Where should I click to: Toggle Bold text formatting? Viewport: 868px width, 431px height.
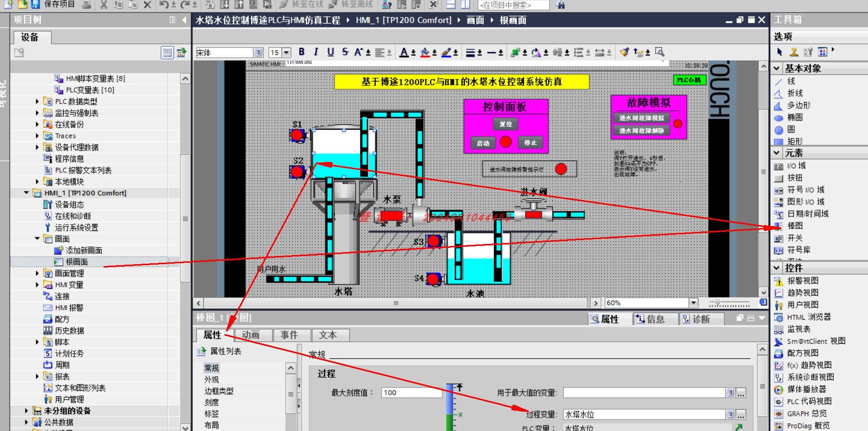(301, 52)
